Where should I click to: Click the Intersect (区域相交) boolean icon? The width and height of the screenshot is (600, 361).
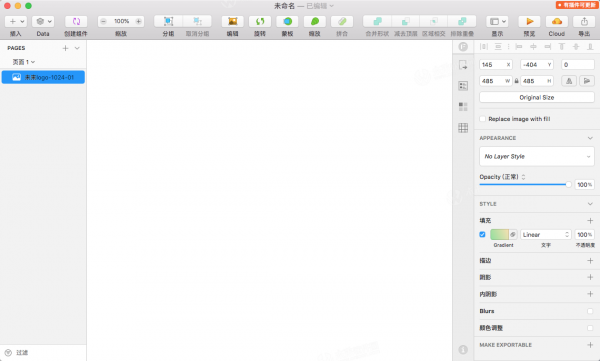[434, 21]
